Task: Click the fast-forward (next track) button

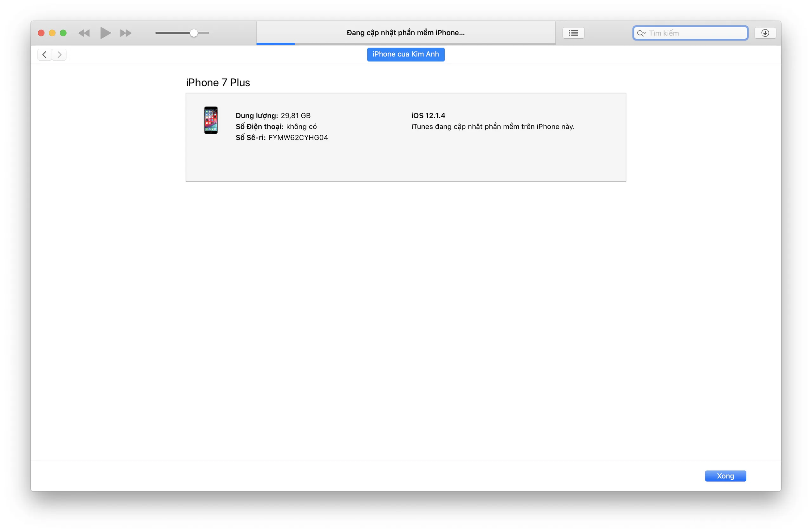Action: 126,33
